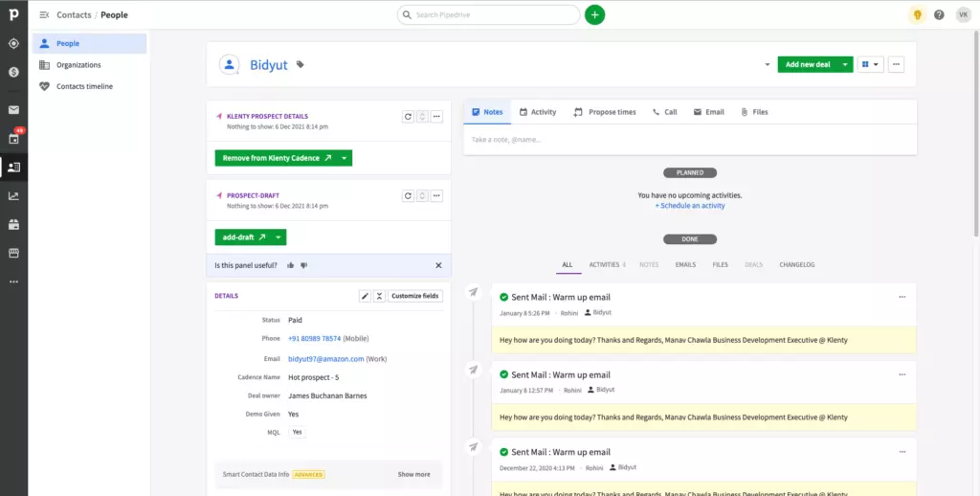Screen dimensions: 980x496
Task: Open More ellipsis in left sidebar
Action: pos(13,282)
